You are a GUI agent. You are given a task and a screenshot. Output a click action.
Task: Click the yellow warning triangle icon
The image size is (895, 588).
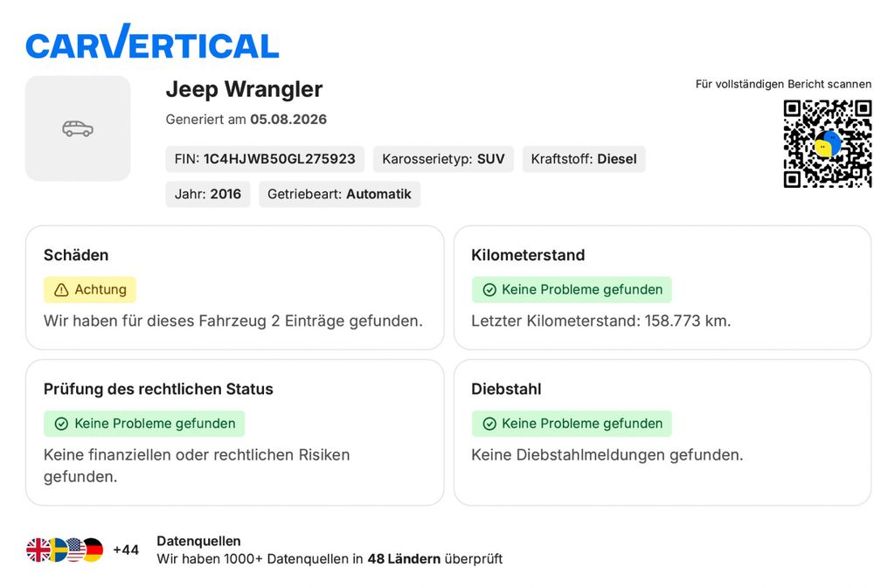(61, 290)
